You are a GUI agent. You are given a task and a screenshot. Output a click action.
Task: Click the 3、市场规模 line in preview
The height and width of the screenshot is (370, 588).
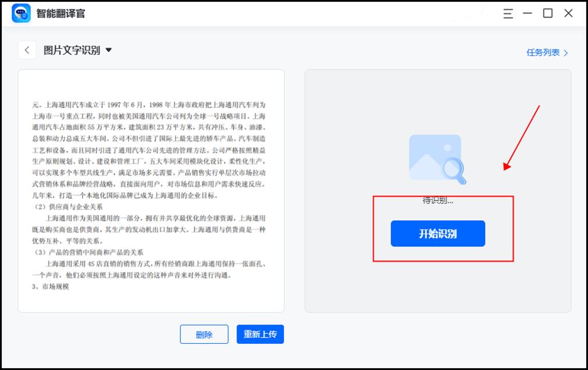click(x=51, y=286)
